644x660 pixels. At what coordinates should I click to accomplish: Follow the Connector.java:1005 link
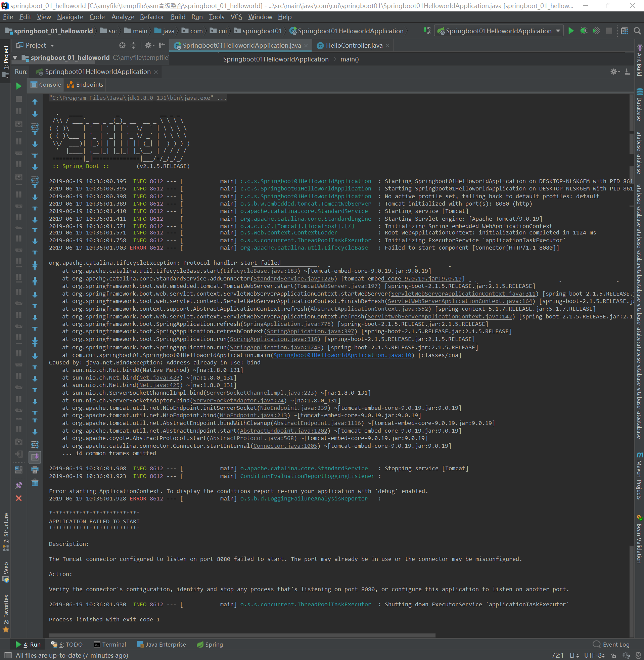point(285,446)
